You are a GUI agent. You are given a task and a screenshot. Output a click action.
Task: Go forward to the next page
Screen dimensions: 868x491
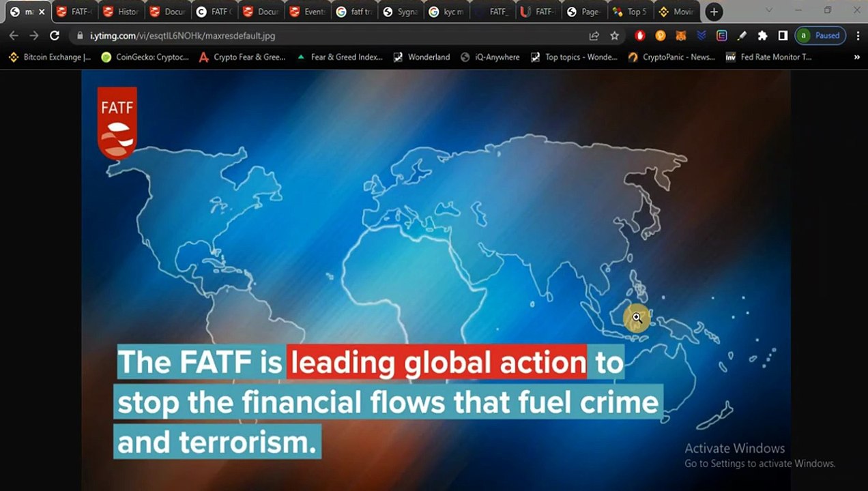[x=34, y=35]
